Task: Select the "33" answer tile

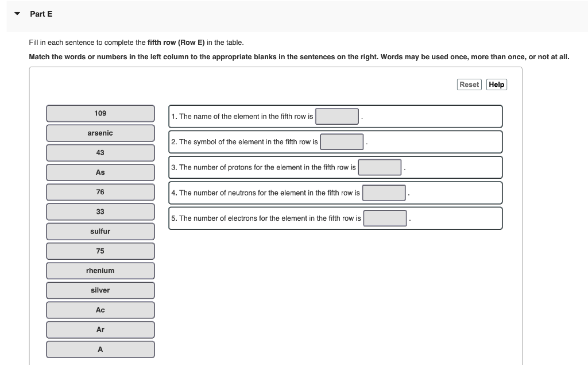Action: click(100, 212)
